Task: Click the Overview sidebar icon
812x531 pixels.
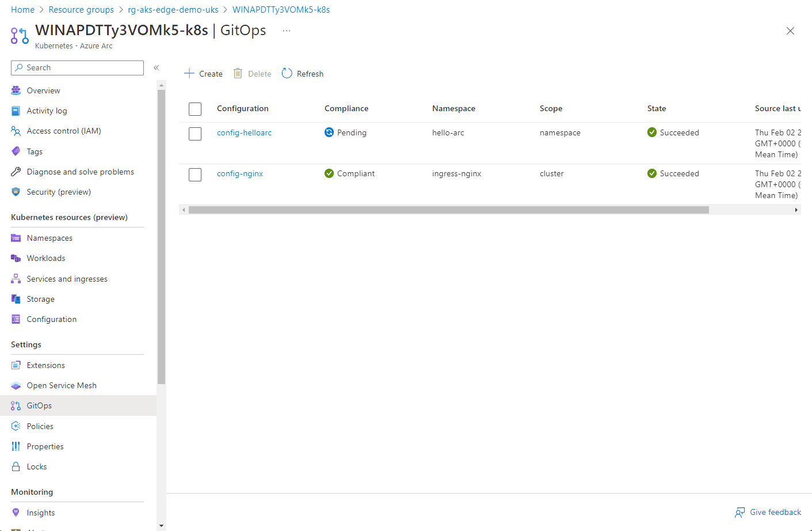Action: tap(16, 90)
